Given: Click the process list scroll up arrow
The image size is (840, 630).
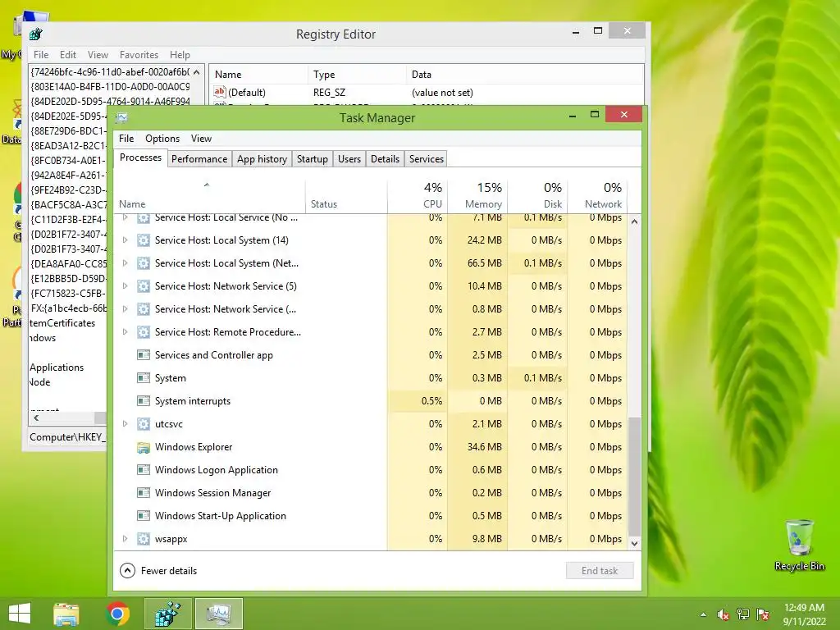Looking at the screenshot, I should [x=634, y=221].
